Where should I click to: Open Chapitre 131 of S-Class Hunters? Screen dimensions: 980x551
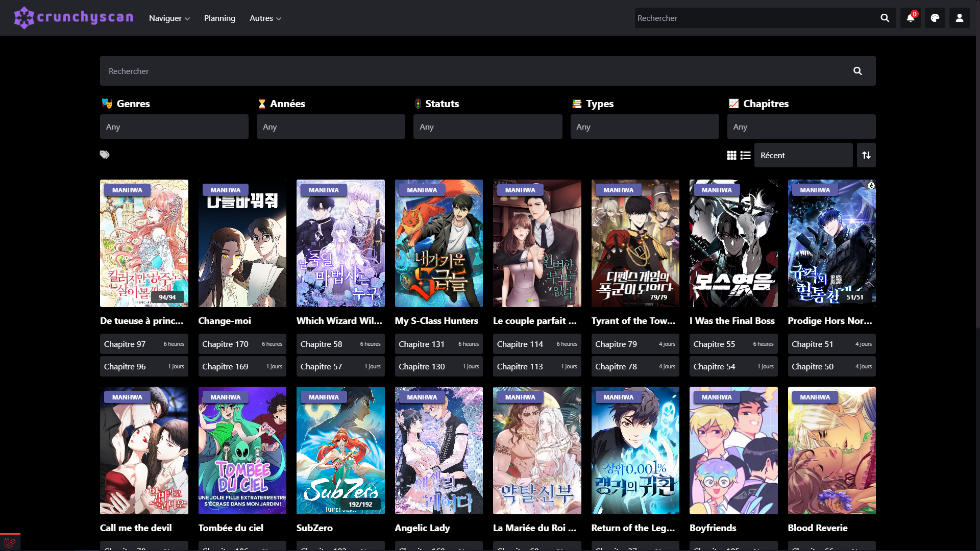click(x=439, y=344)
